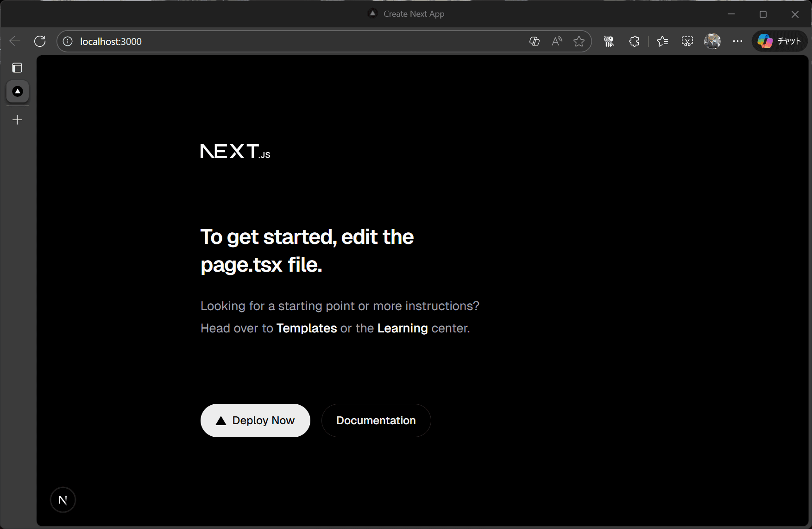Open Settings and more ellipsis menu
The width and height of the screenshot is (812, 529).
(737, 41)
